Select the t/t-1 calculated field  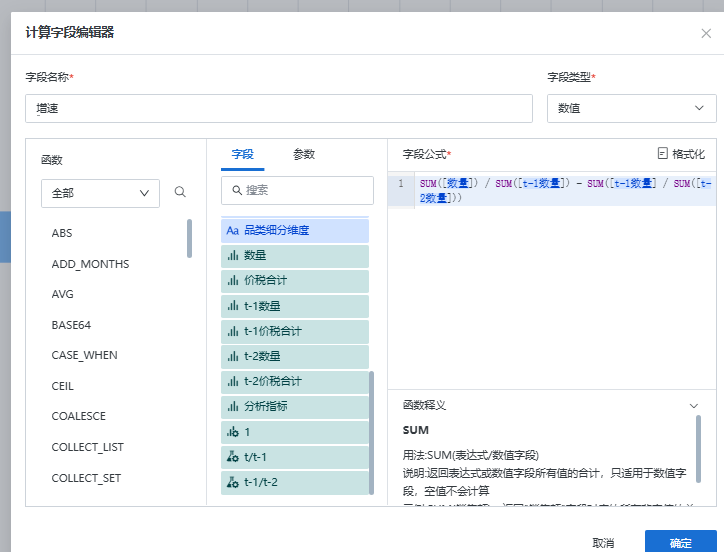pos(295,456)
